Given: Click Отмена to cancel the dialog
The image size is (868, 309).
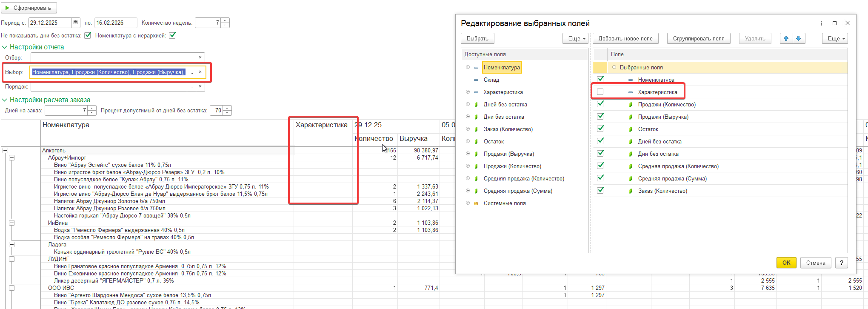Looking at the screenshot, I should [x=816, y=263].
